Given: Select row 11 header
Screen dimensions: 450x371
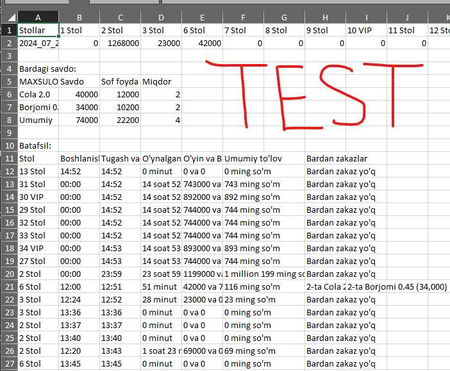Looking at the screenshot, I should 10,158.
